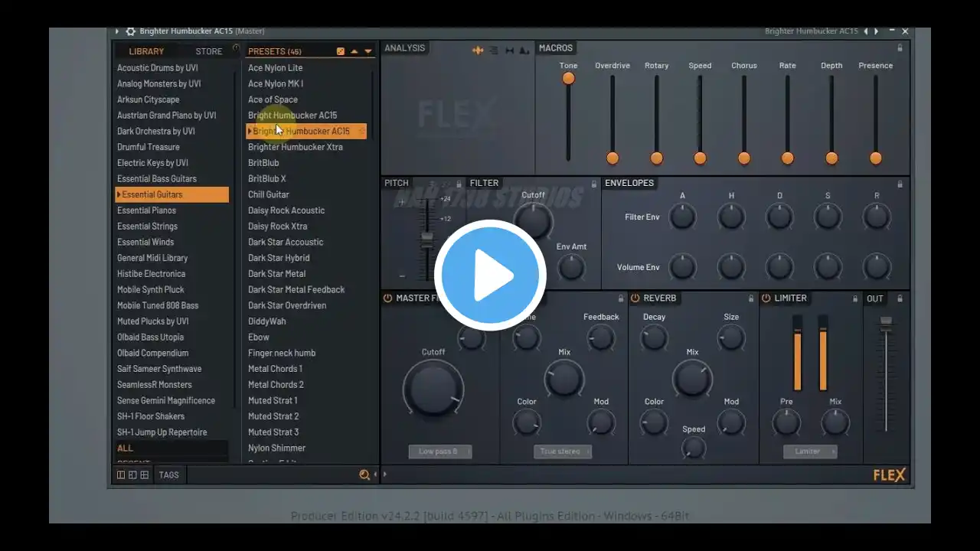Image resolution: width=980 pixels, height=551 pixels.
Task: Open the TAGS panel
Action: click(169, 475)
